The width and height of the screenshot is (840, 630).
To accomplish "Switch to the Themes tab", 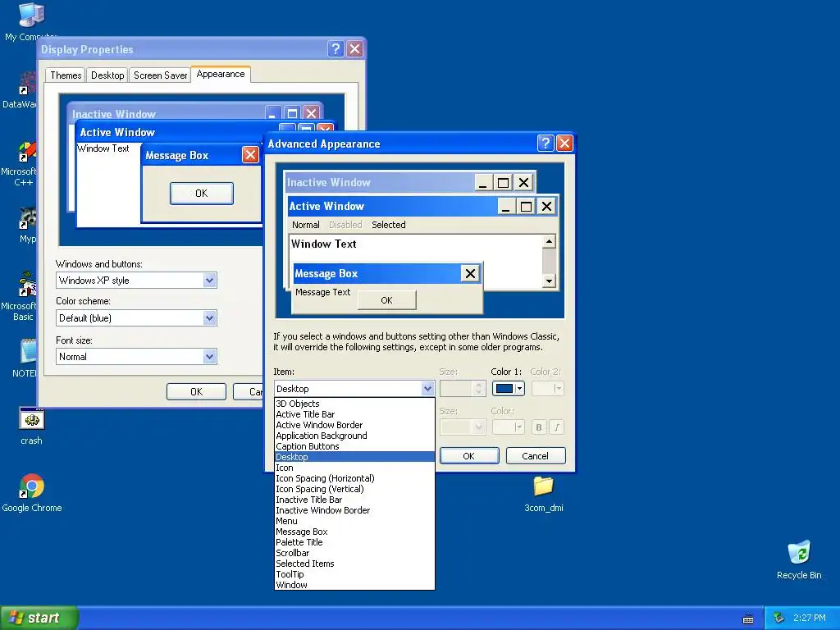I will pyautogui.click(x=66, y=75).
